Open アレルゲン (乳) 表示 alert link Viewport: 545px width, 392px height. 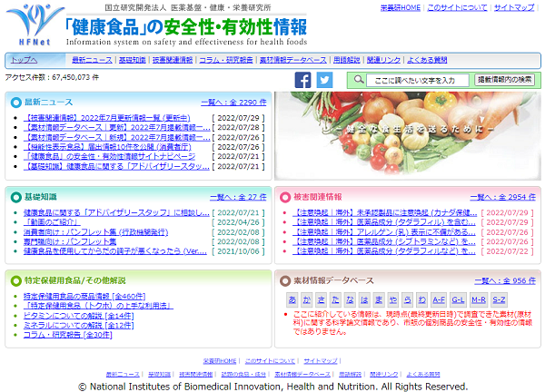coord(384,232)
